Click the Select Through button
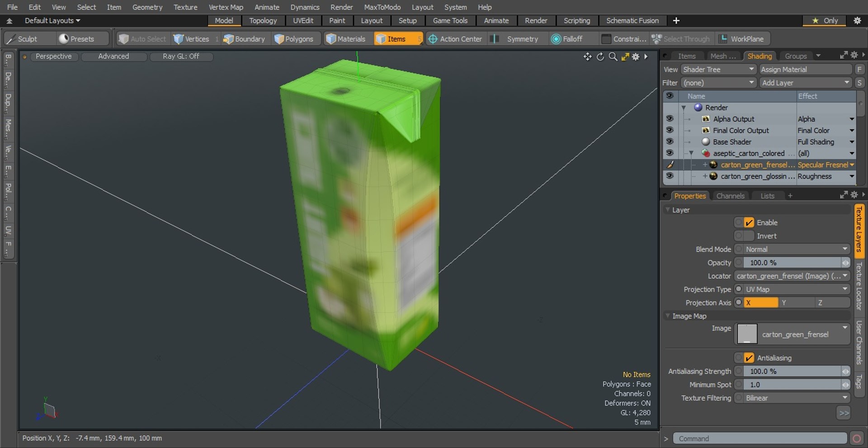 point(682,39)
